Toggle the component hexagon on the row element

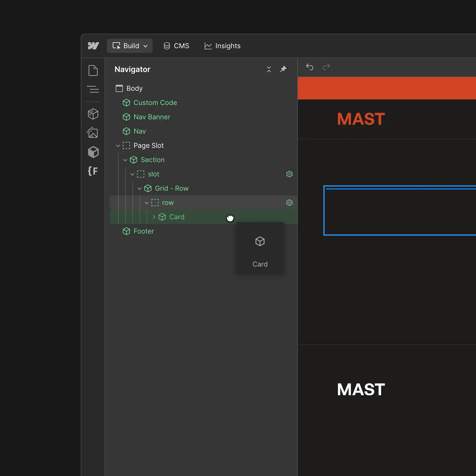point(289,203)
